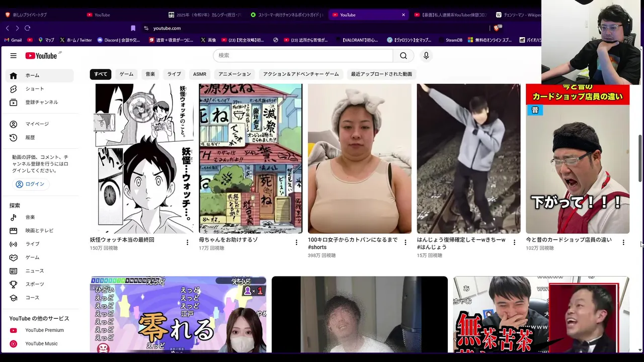Open ニュース in the sidebar

click(39, 271)
